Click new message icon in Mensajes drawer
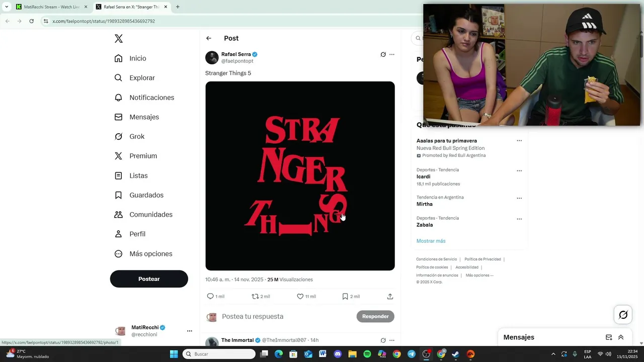Image resolution: width=644 pixels, height=362 pixels. tap(609, 337)
